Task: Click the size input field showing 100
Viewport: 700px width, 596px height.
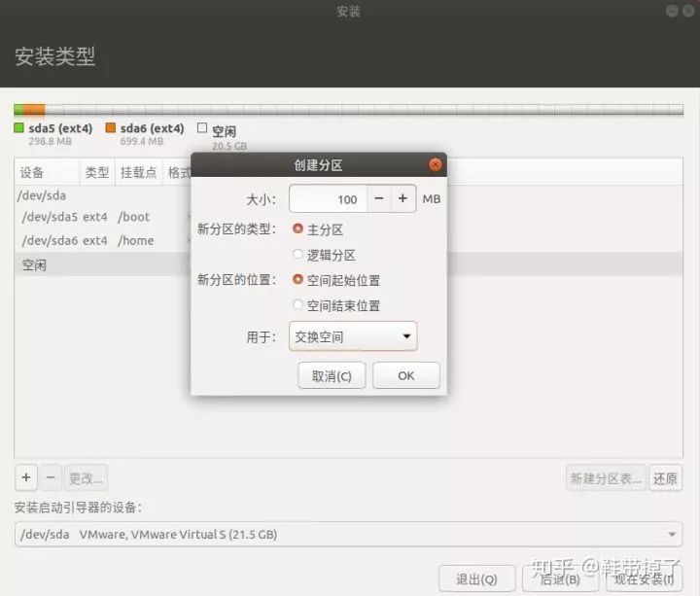Action: [x=329, y=198]
